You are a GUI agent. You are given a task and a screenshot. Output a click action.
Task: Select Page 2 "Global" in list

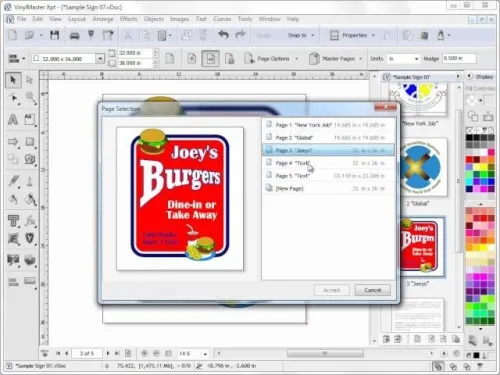click(x=328, y=138)
